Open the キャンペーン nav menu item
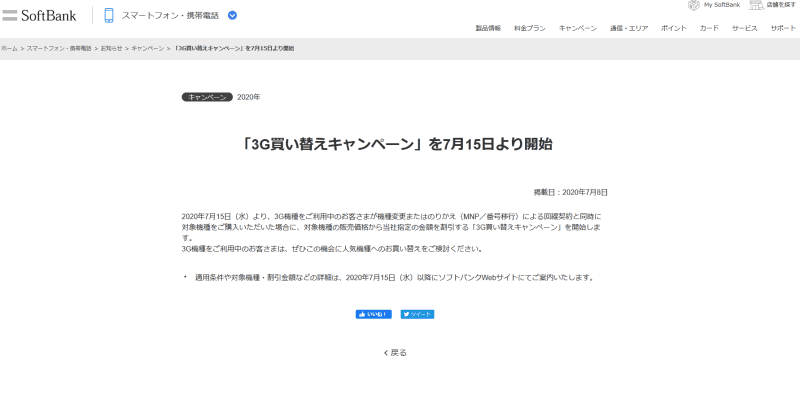The image size is (800, 409). tap(578, 29)
